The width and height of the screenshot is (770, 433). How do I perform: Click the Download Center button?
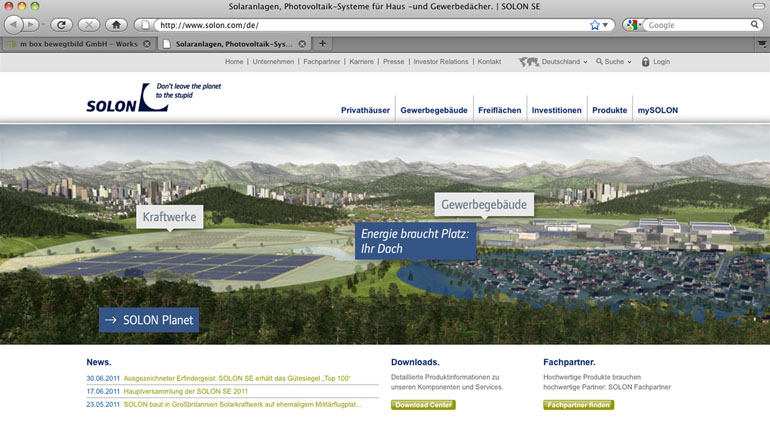tap(423, 405)
